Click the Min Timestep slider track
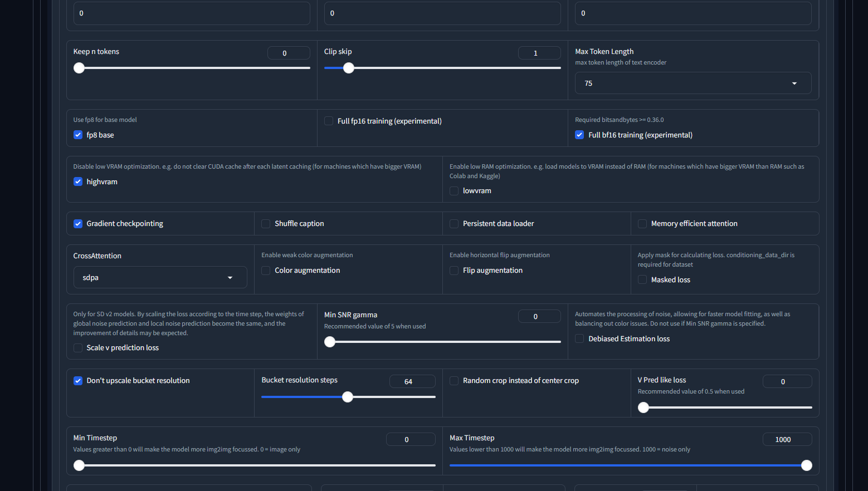The width and height of the screenshot is (868, 491). 254,465
